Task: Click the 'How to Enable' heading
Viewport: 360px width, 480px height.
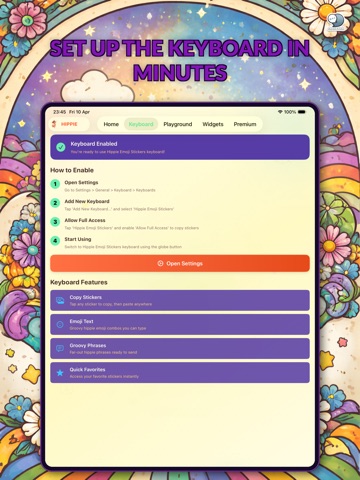Action: [72, 170]
